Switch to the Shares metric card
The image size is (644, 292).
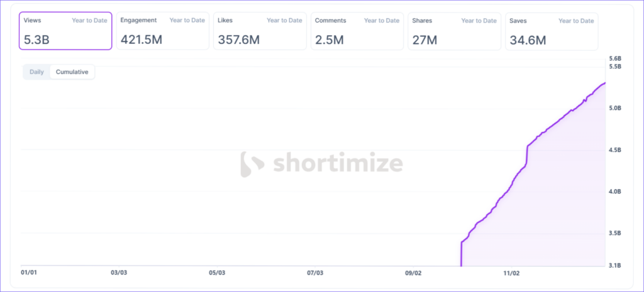pyautogui.click(x=454, y=31)
